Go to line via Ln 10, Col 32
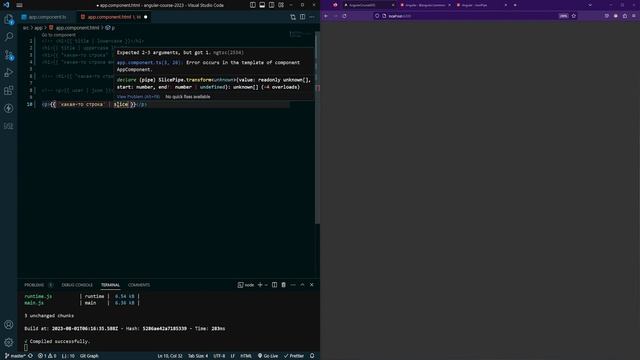 click(x=170, y=356)
